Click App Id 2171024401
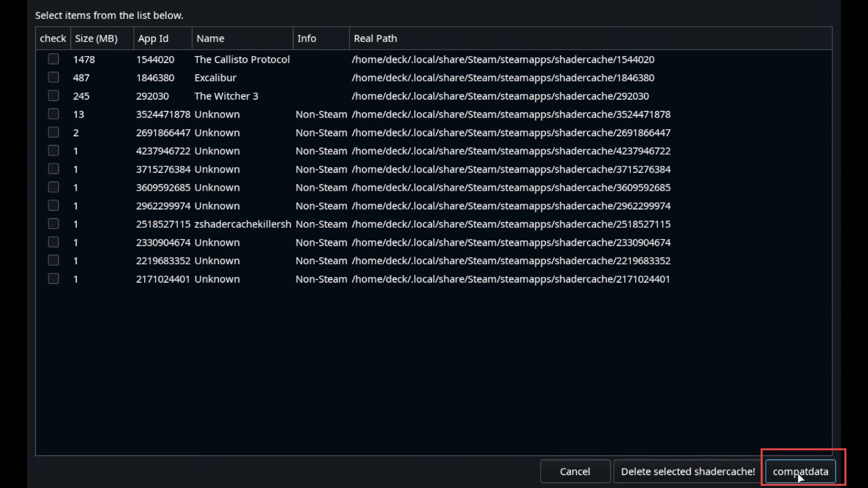868x488 pixels. pos(163,279)
